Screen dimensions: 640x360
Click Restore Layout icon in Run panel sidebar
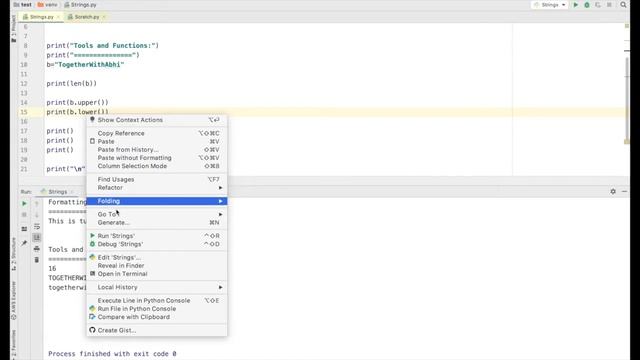point(24,229)
